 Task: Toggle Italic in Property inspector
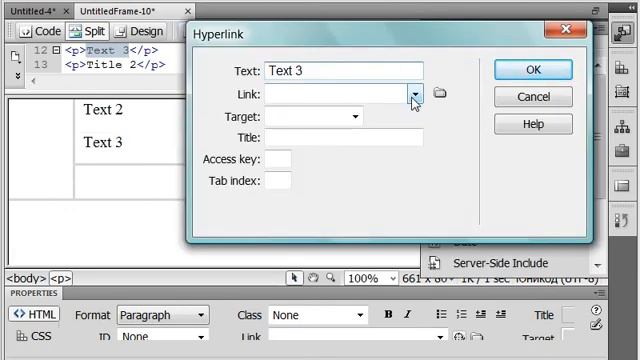pos(407,314)
